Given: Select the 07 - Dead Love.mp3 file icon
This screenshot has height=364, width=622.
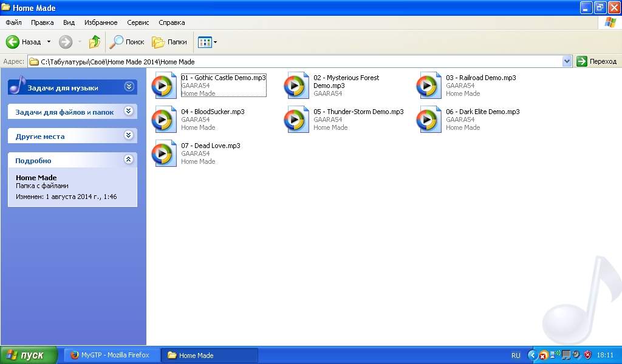Looking at the screenshot, I should point(164,153).
